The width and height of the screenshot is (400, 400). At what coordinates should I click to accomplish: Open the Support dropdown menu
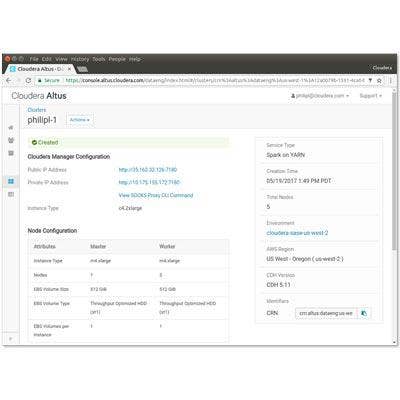point(370,96)
